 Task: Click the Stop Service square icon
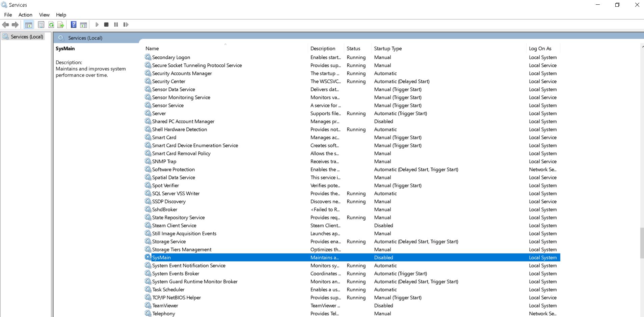click(x=106, y=25)
